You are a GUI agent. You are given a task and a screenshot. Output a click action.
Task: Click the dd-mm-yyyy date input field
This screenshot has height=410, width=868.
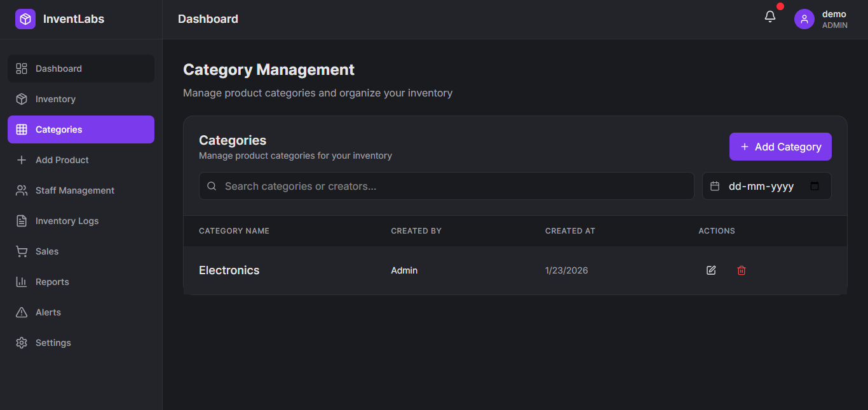761,187
